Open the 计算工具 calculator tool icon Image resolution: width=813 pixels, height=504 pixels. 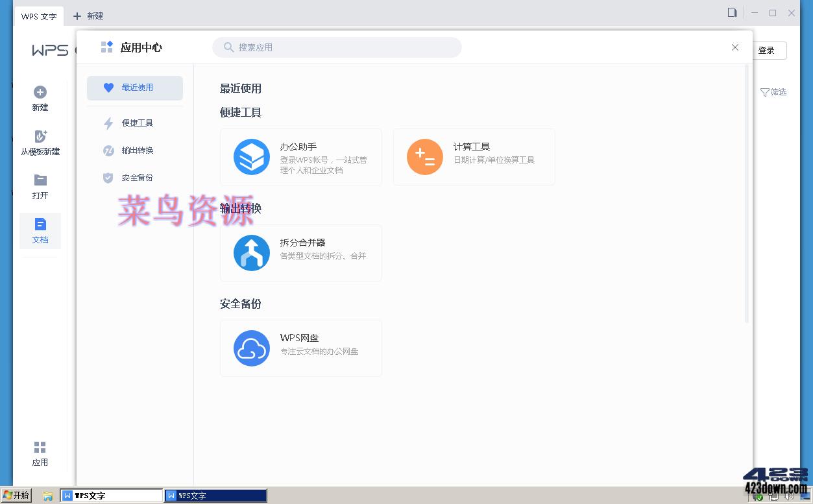[x=424, y=157]
